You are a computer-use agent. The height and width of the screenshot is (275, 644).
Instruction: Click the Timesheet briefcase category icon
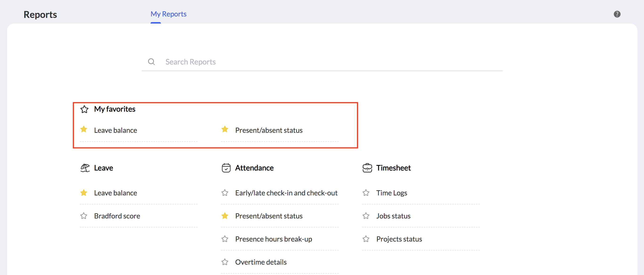367,168
